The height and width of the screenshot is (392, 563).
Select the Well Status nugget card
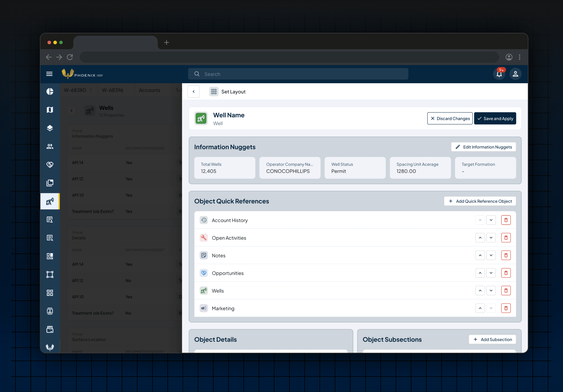pyautogui.click(x=355, y=168)
